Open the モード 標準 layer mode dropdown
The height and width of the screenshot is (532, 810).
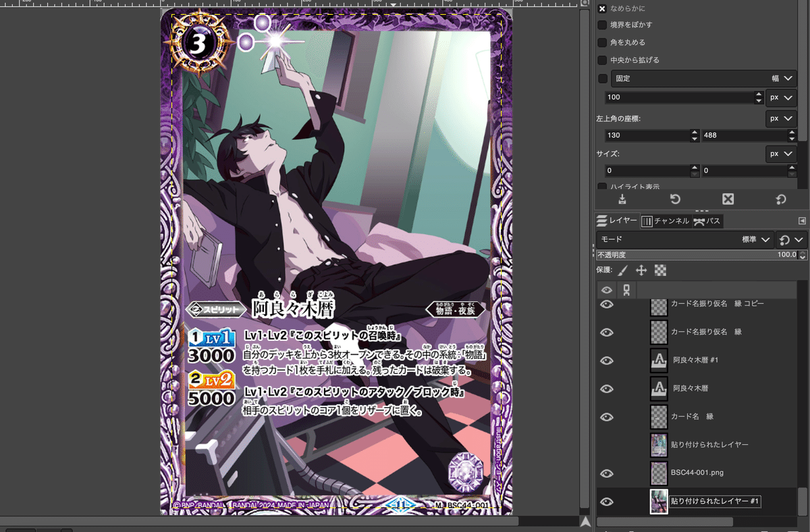click(684, 239)
